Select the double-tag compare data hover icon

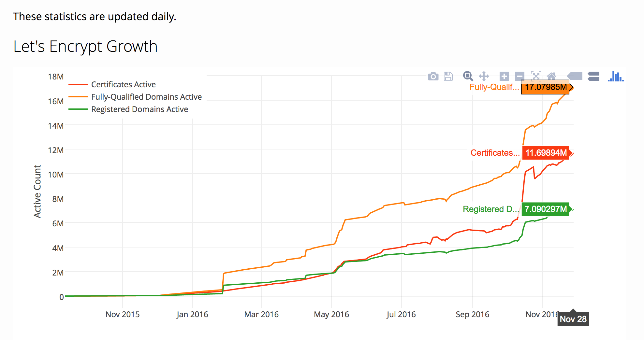(x=593, y=76)
